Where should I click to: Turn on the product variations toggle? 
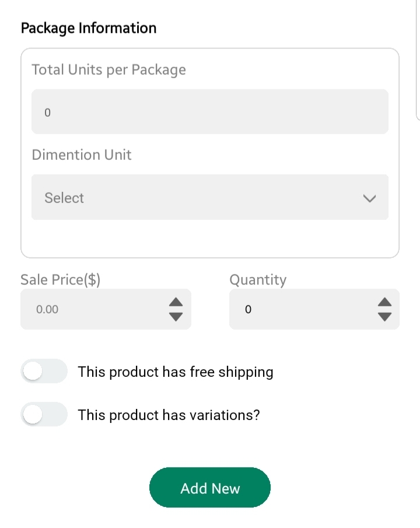(44, 415)
